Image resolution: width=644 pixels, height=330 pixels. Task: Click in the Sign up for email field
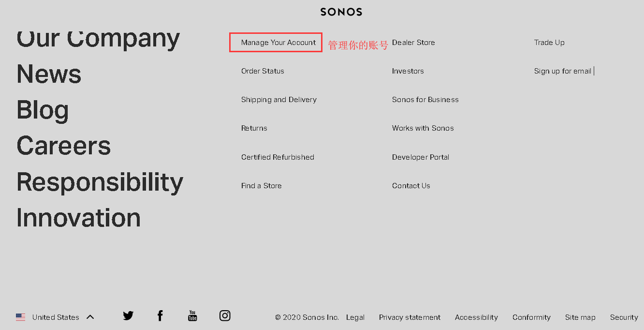[563, 71]
